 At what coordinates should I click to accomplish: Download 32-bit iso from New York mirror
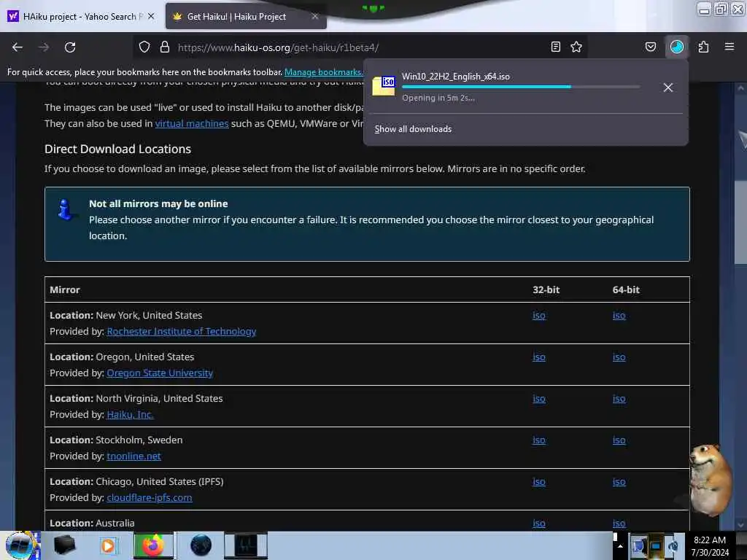(x=539, y=315)
